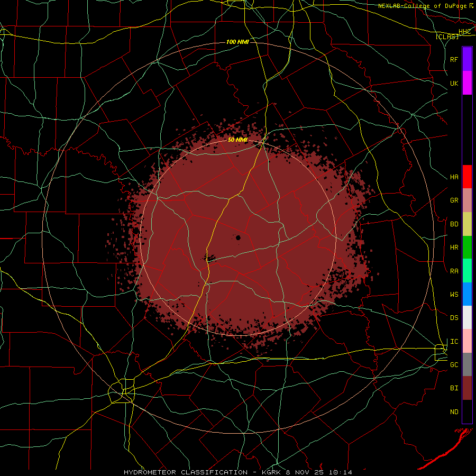Viewport: 476px width, 476px height.
Task: Click the HHC product label
Action: point(464,31)
